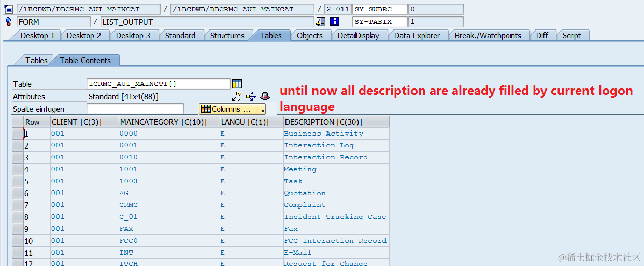Click the SY-TABIX variable field
644x266 pixels.
tap(380, 22)
